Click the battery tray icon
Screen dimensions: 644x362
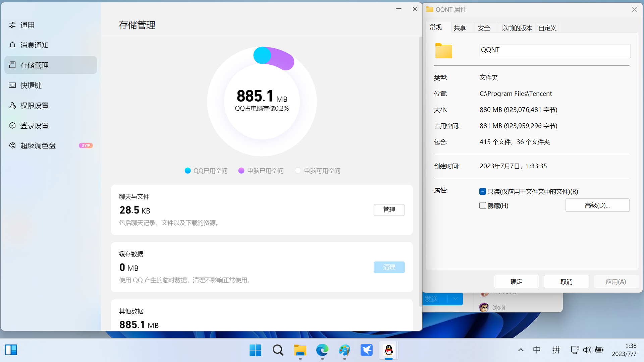[x=599, y=350]
